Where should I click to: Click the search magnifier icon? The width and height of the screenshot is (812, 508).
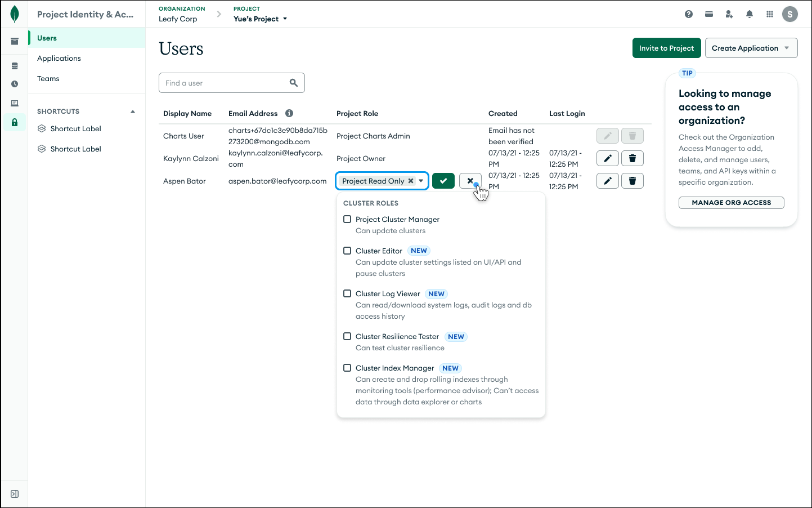(294, 83)
